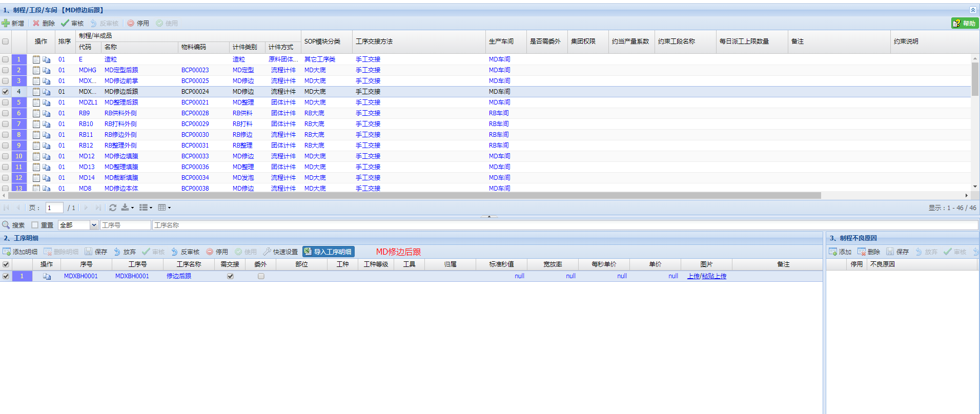The image size is (980, 414).
Task: Check the checkbox for row 1 造粒
Action: tap(6, 59)
